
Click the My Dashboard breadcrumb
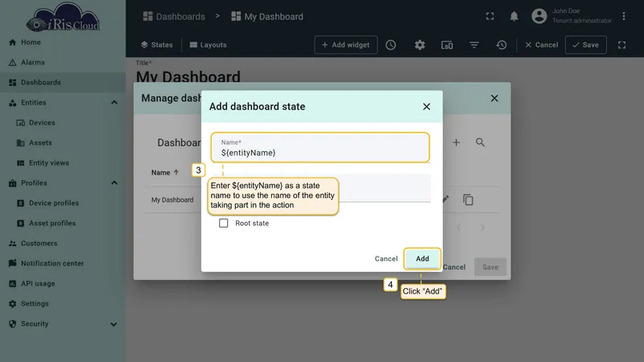[x=267, y=16]
